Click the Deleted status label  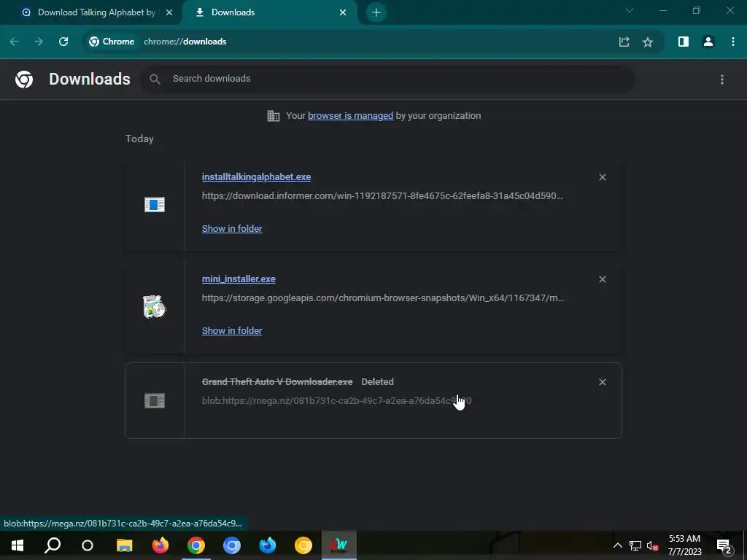[377, 382]
